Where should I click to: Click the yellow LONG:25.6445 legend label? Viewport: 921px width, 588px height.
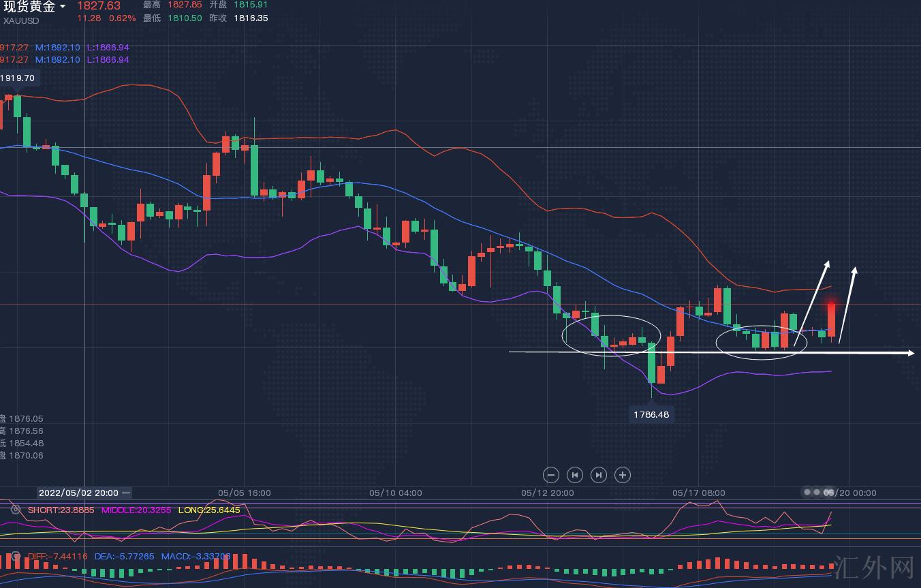click(x=209, y=510)
